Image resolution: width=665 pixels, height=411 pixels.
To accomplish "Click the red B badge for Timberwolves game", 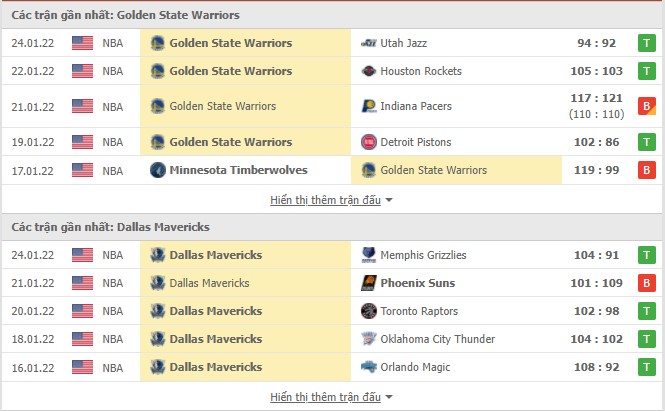I will pos(647,170).
